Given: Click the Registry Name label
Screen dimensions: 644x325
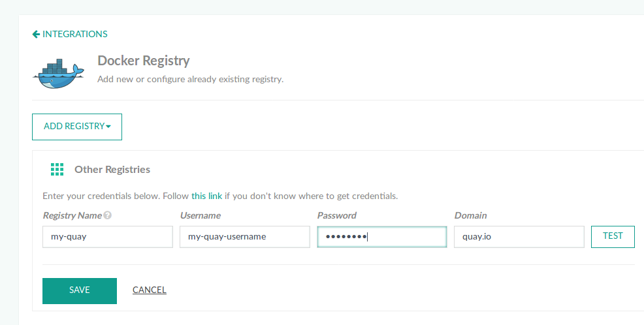Looking at the screenshot, I should coord(72,215).
